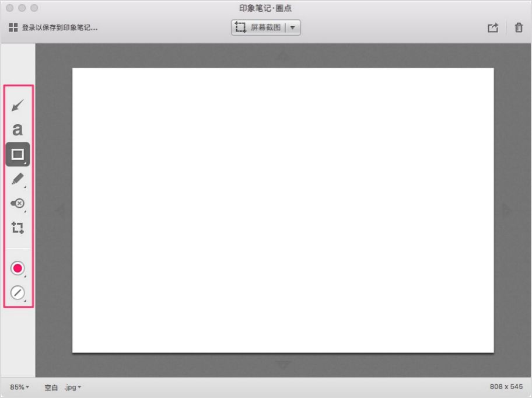Open the line thickness selector
Viewport: 532px width, 398px height.
[x=17, y=292]
